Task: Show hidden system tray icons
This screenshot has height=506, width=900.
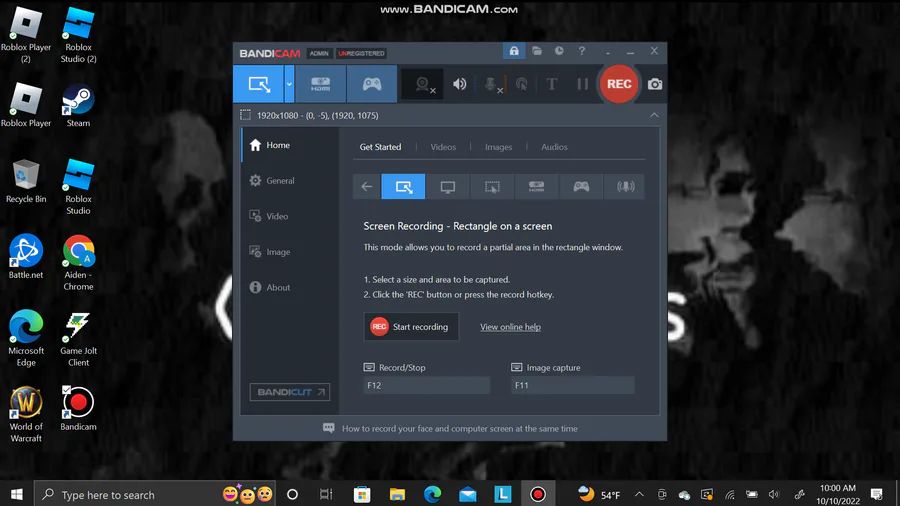Action: click(639, 495)
